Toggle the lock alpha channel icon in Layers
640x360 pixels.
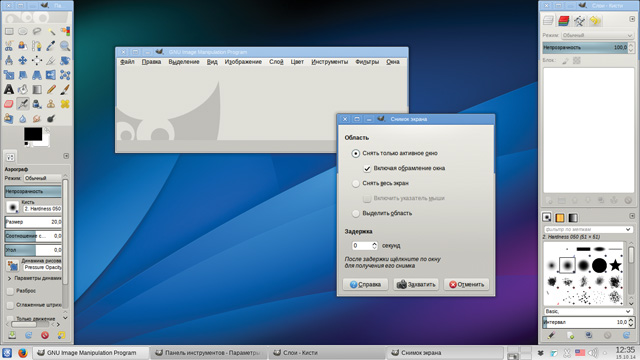point(577,60)
